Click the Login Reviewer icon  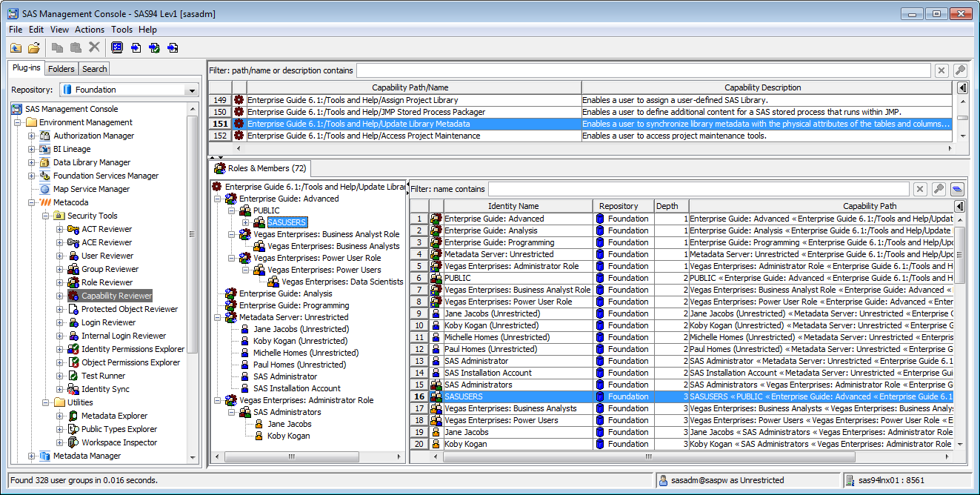point(73,322)
